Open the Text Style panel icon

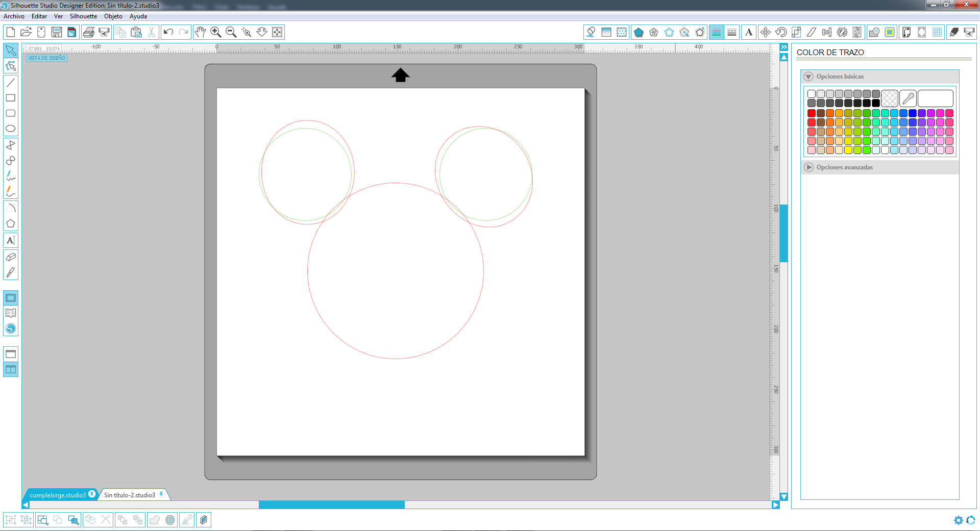click(749, 32)
